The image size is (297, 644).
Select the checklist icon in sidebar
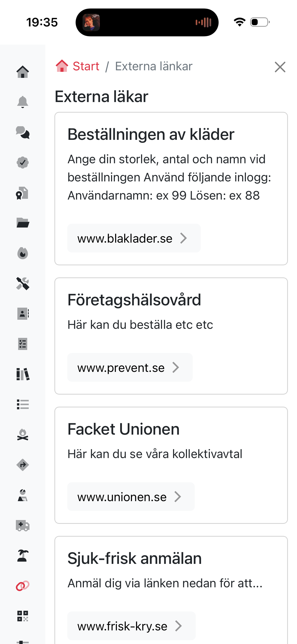point(23,344)
